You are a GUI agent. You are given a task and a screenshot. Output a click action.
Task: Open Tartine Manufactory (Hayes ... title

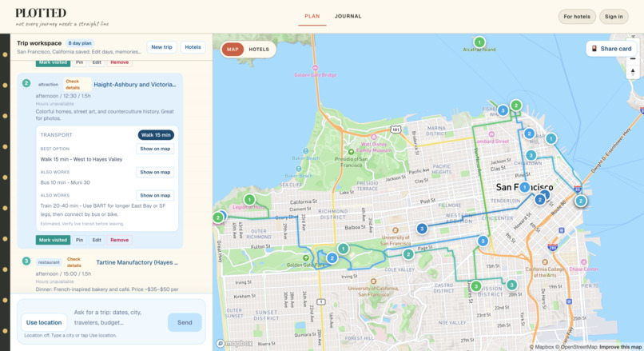tap(137, 262)
